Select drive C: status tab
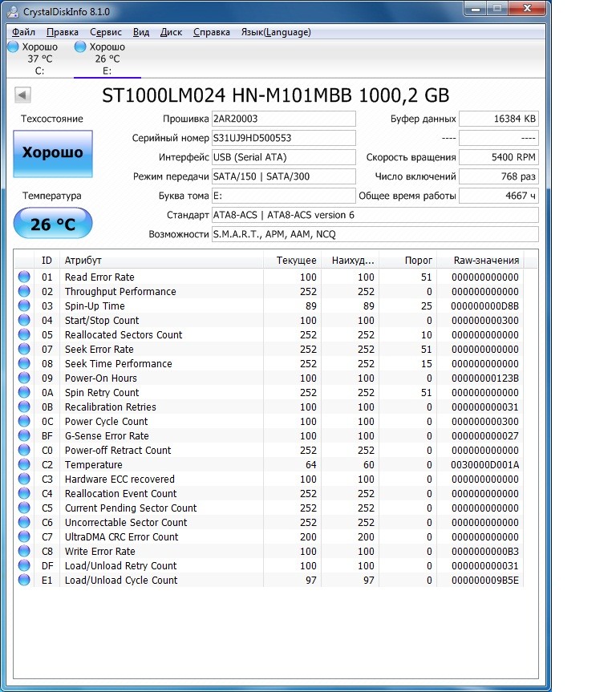Image resolution: width=616 pixels, height=692 pixels. coord(39,59)
